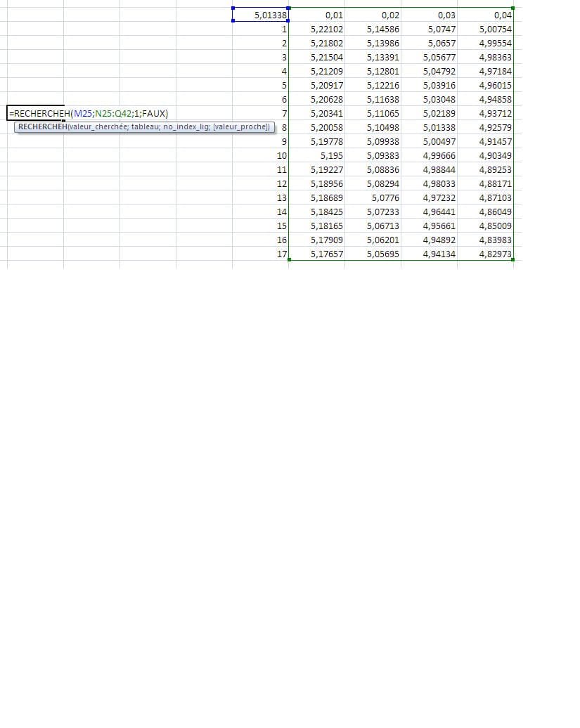
Task: Select cell containing 4,94134
Action: point(429,254)
